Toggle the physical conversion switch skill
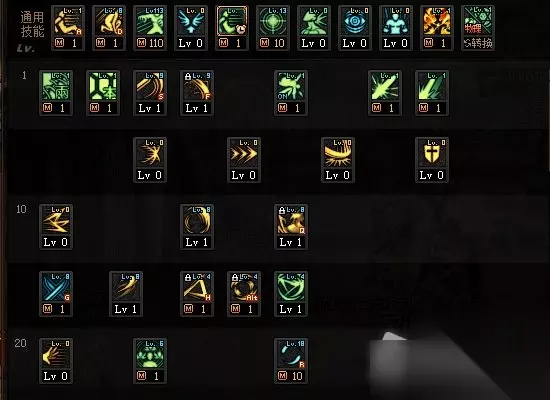 coord(478,28)
